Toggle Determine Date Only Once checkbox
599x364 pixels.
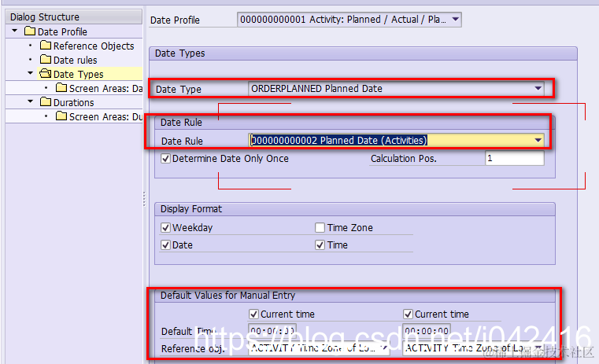[165, 158]
